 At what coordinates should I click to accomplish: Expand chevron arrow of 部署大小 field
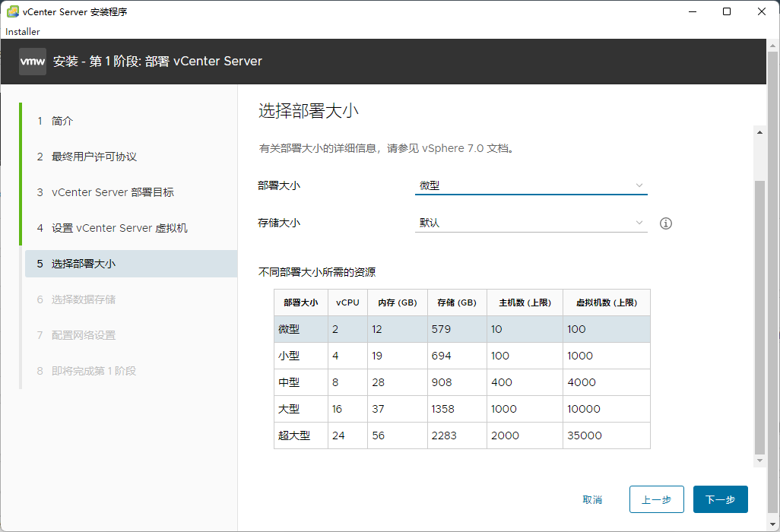(x=639, y=185)
